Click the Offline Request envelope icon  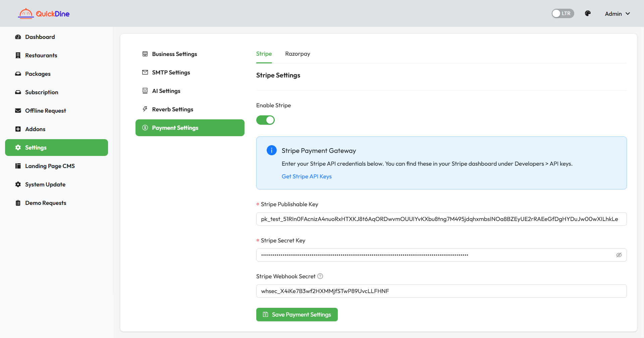(x=18, y=111)
